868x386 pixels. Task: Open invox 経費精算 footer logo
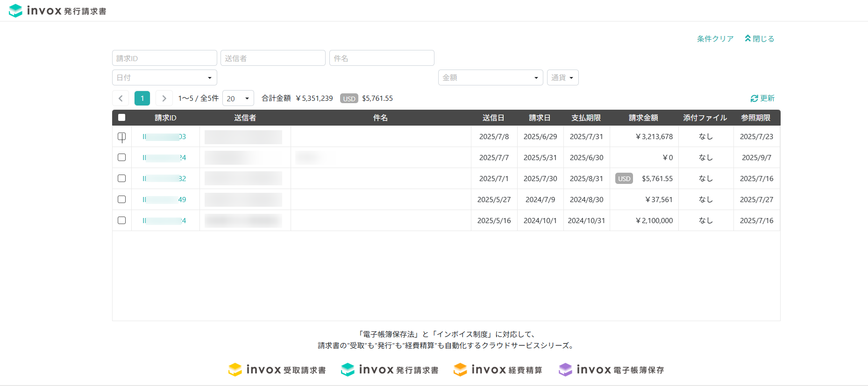(498, 370)
